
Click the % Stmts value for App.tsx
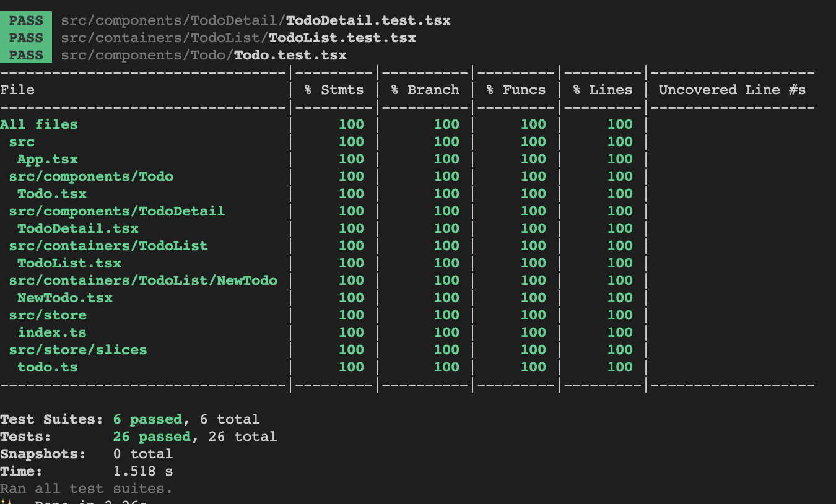[x=351, y=159]
